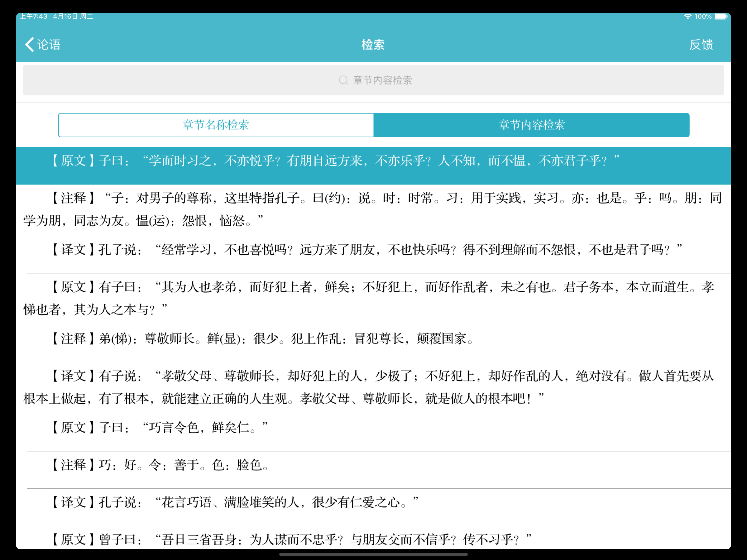The image size is (747, 560).
Task: Select the 原文 row 有子曰 其为人也孝弟
Action: click(373, 299)
